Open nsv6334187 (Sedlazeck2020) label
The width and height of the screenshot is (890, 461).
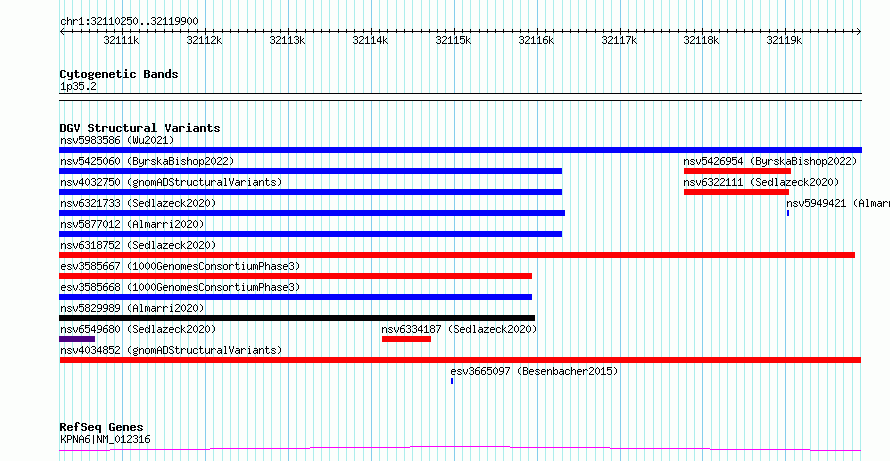459,329
